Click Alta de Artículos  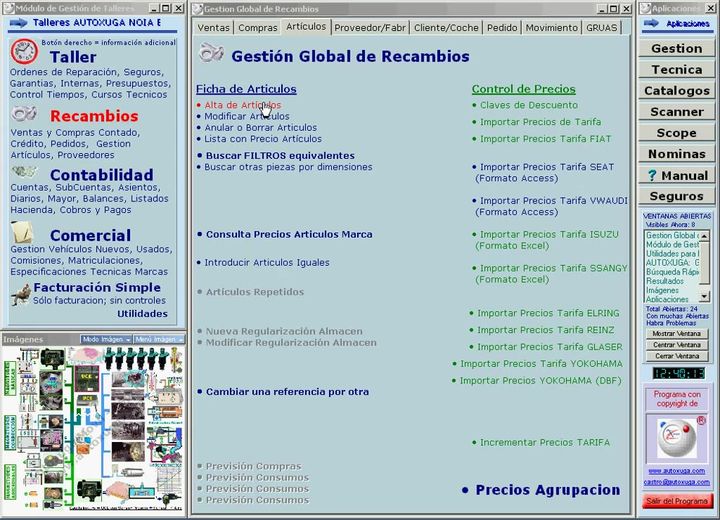click(x=242, y=105)
